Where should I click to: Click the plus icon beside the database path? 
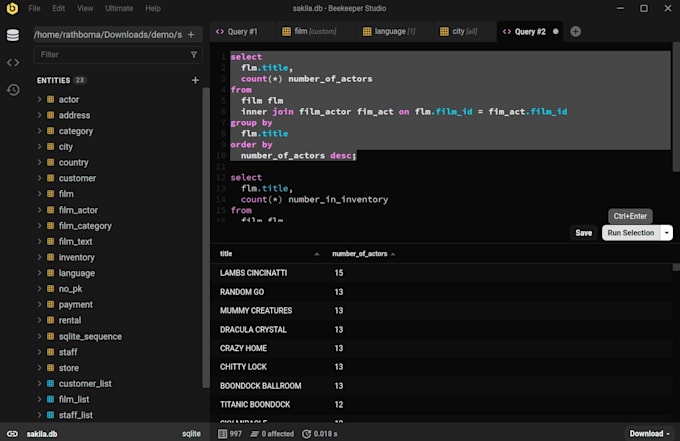[x=191, y=35]
